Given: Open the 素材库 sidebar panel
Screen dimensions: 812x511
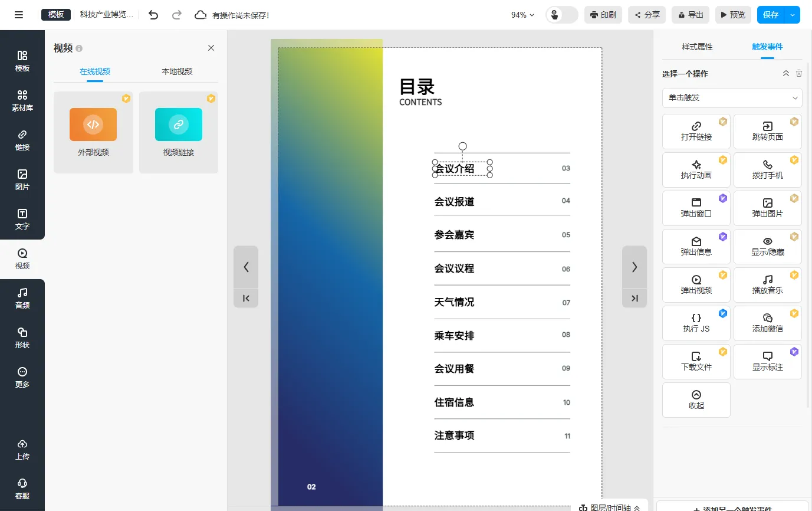Looking at the screenshot, I should (22, 101).
